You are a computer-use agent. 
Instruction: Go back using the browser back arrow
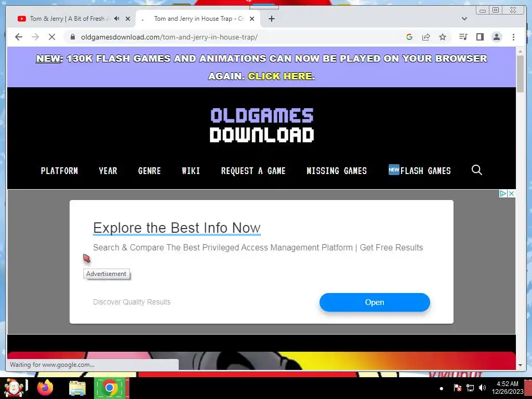click(x=19, y=37)
